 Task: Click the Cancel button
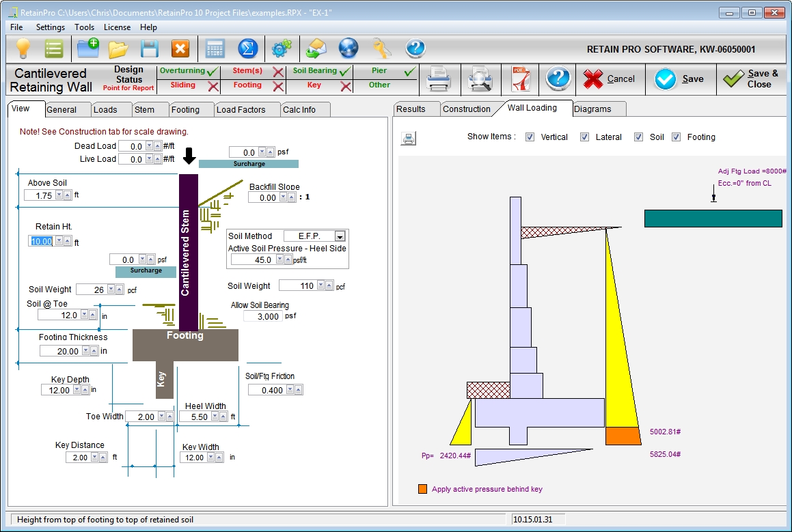pos(609,79)
